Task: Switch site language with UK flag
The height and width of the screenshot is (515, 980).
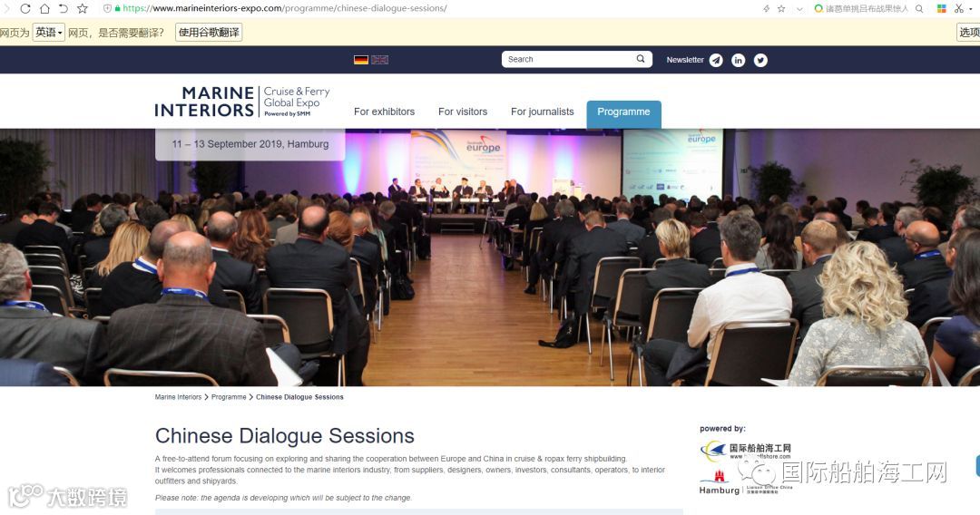Action: click(x=379, y=60)
